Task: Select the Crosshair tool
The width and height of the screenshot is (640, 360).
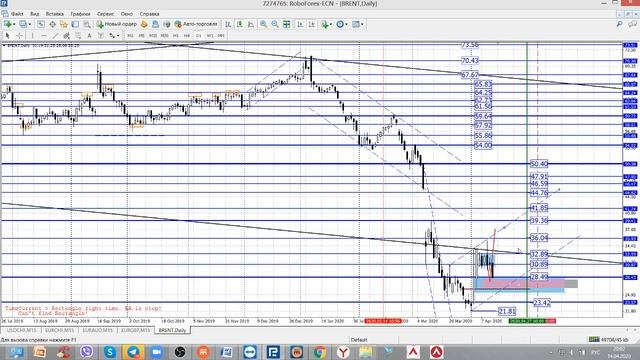Action: coord(19,36)
